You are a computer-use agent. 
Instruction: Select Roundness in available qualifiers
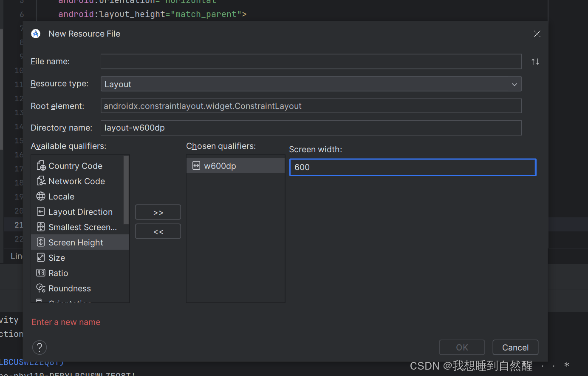(x=80, y=288)
